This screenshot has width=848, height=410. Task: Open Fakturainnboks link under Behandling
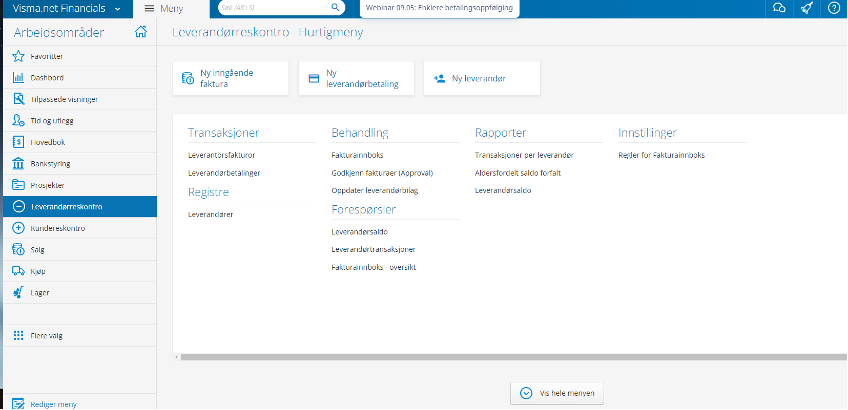click(x=357, y=155)
